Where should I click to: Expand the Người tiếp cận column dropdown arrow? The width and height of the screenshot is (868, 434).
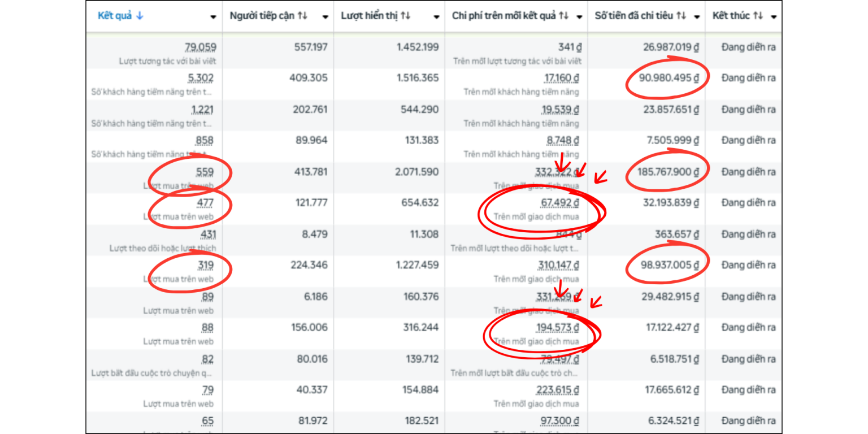(x=325, y=17)
